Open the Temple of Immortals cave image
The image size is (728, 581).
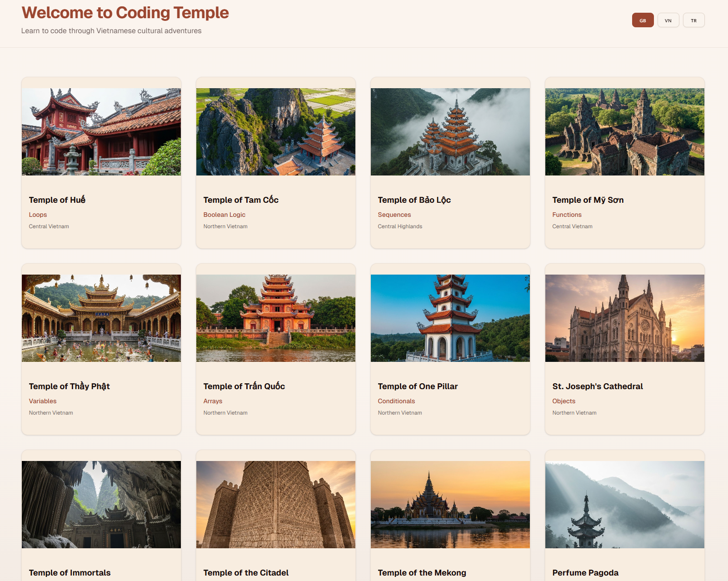101,505
